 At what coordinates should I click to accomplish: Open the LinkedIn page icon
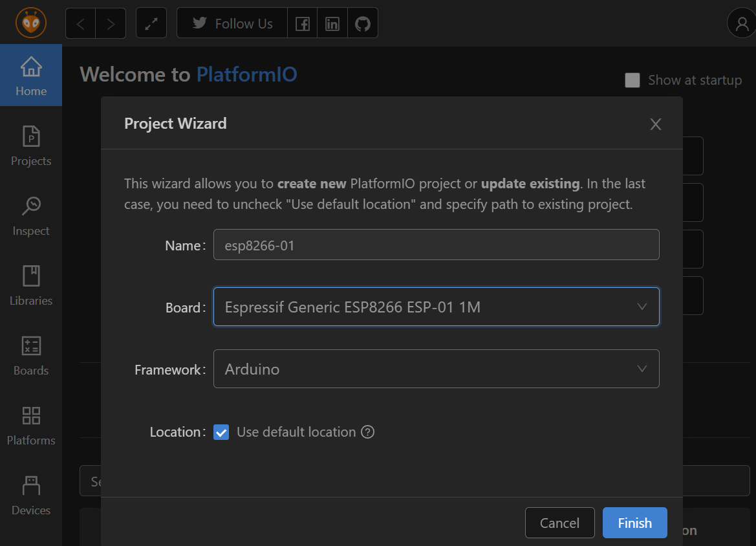(332, 23)
